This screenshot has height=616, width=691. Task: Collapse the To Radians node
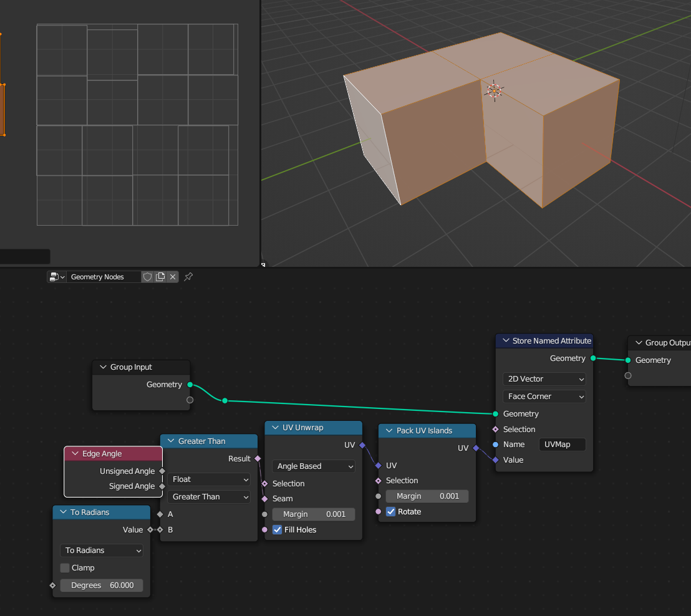coord(63,512)
